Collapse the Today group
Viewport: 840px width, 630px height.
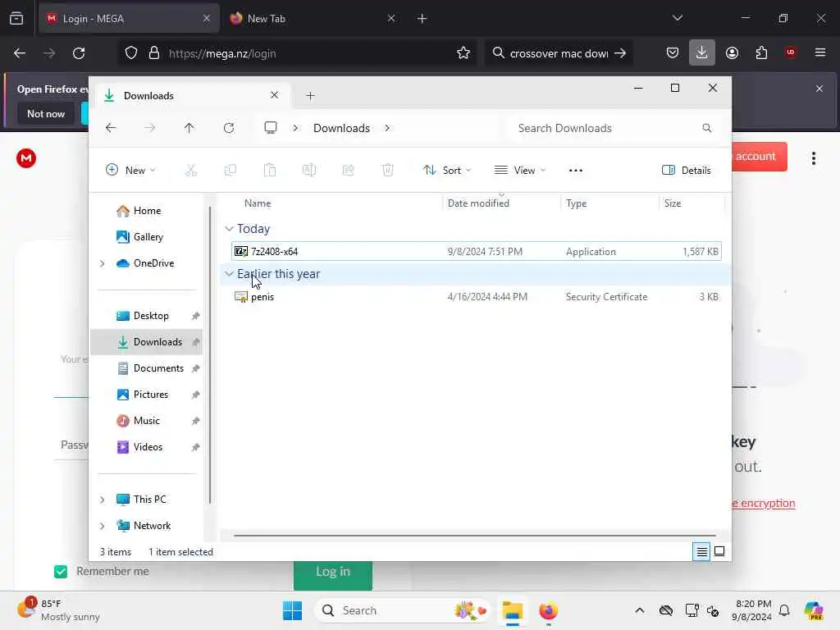[x=229, y=229]
